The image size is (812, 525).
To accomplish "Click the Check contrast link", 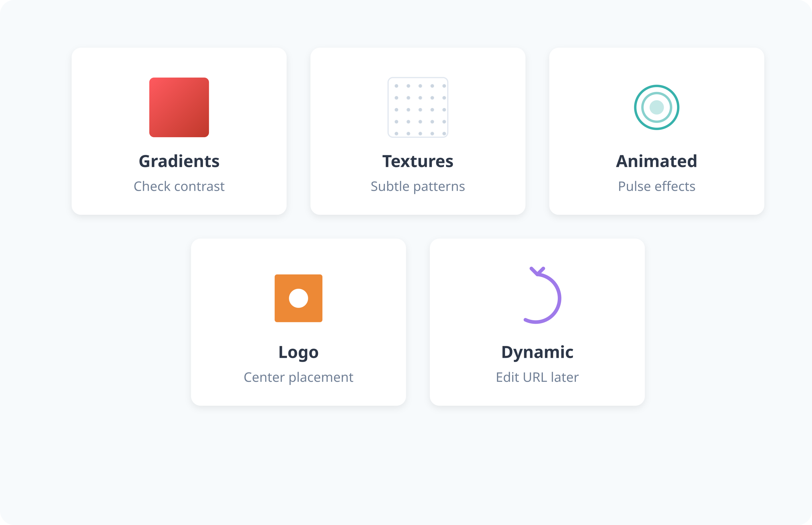I will tap(179, 186).
